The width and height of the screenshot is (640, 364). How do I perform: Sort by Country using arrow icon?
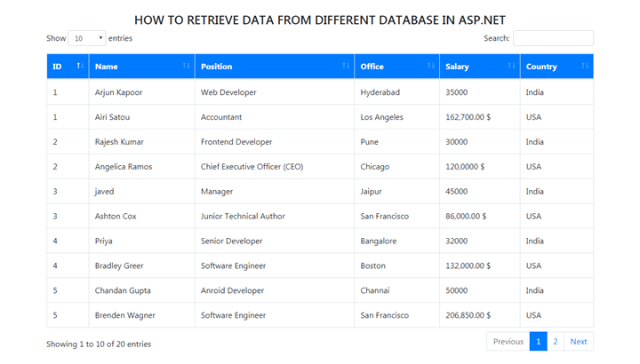[585, 66]
